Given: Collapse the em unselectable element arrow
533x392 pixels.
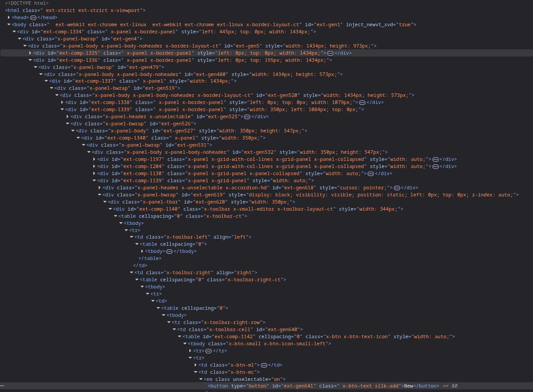Looking at the screenshot, I should coord(201,380).
